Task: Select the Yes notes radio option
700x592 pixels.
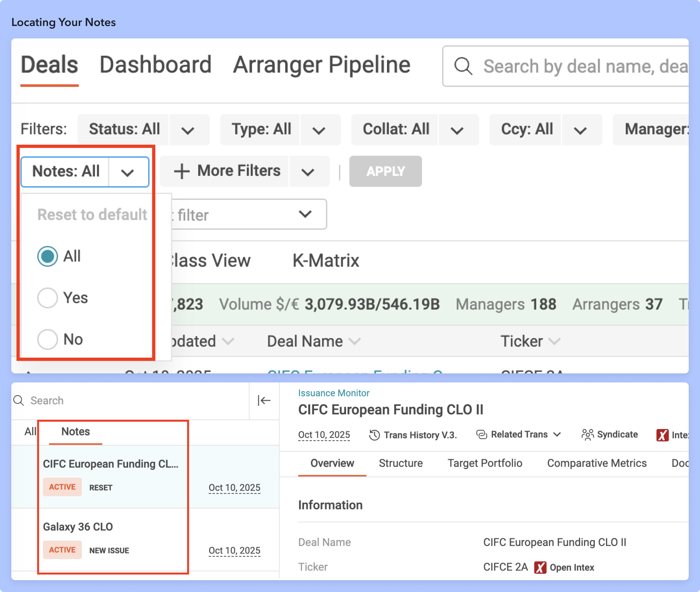Action: (47, 298)
